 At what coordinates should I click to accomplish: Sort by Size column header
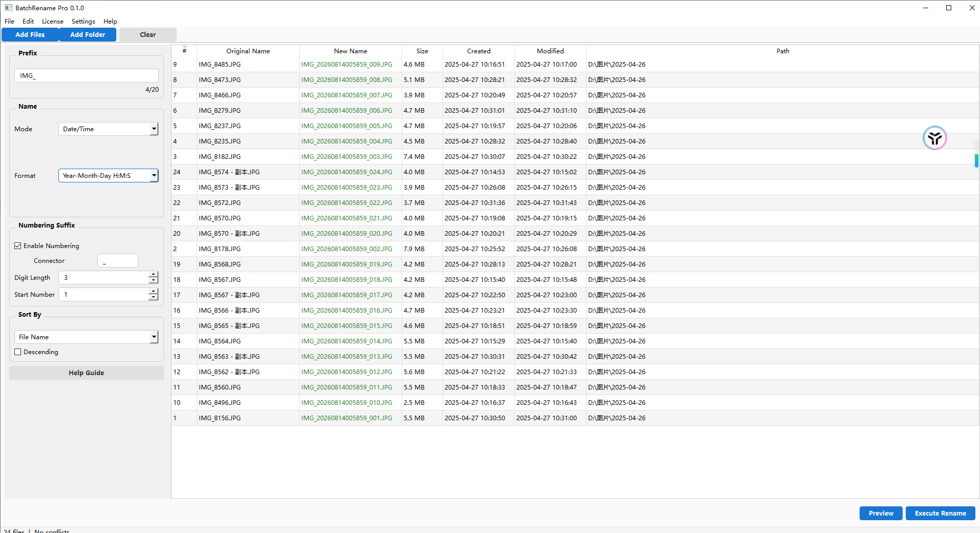(x=422, y=51)
